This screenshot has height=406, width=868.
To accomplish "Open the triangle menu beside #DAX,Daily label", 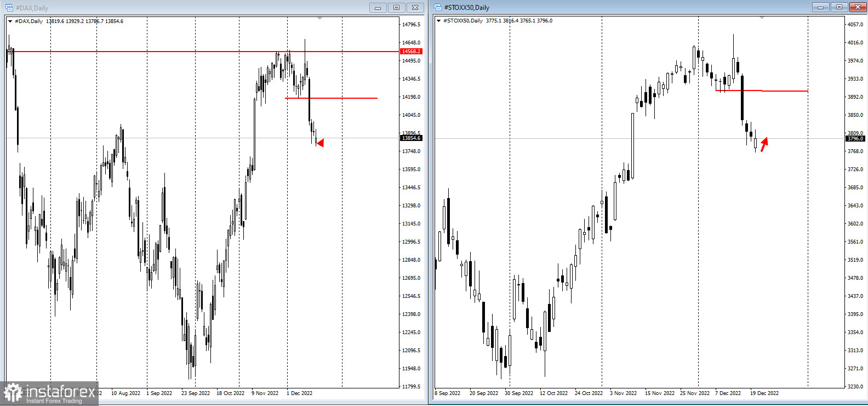I will point(10,21).
